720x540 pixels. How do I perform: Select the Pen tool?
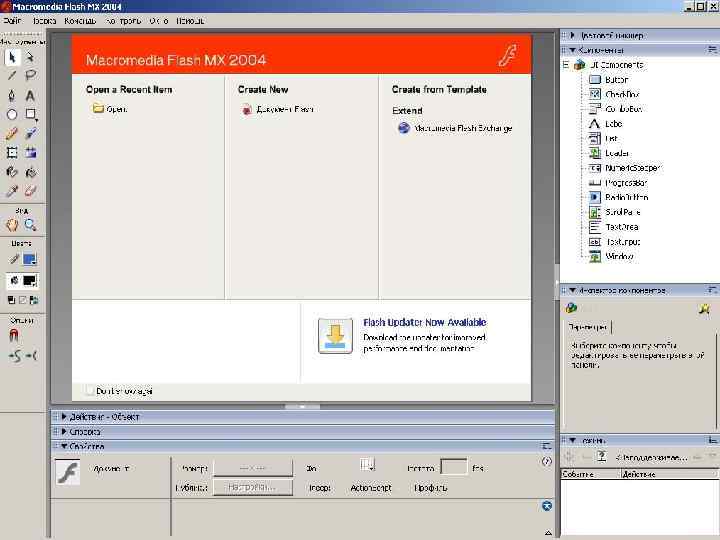[12, 96]
